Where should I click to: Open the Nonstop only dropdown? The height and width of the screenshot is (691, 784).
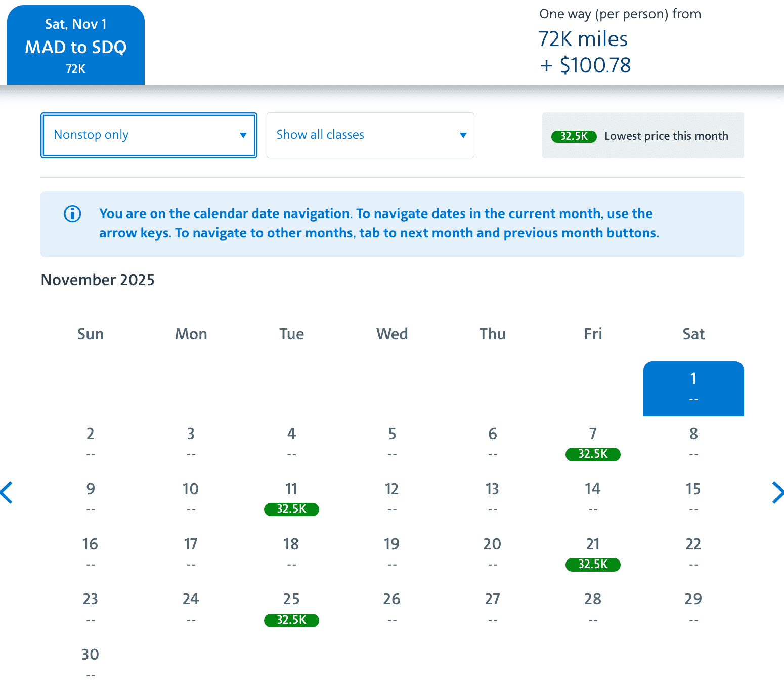[149, 135]
